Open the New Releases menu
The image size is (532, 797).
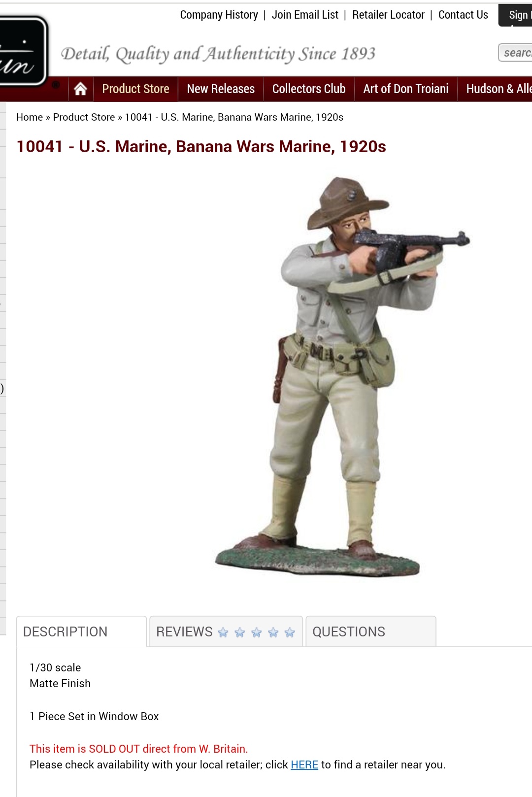(x=221, y=89)
